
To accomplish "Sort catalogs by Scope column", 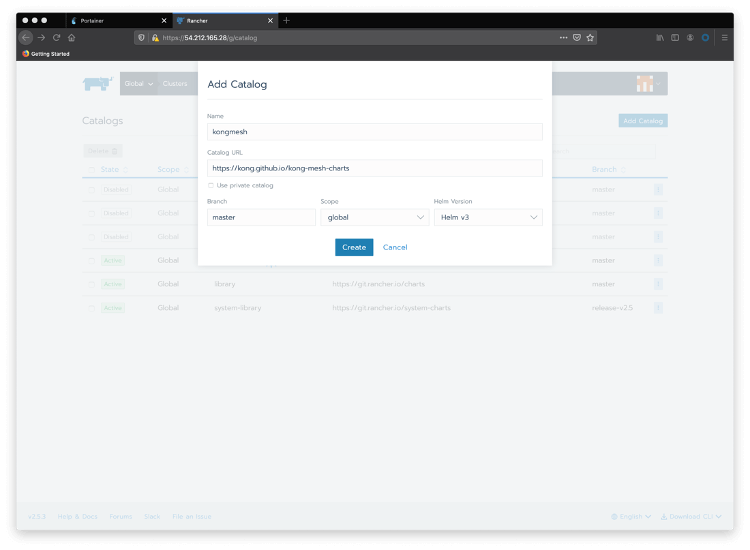I will pos(173,169).
